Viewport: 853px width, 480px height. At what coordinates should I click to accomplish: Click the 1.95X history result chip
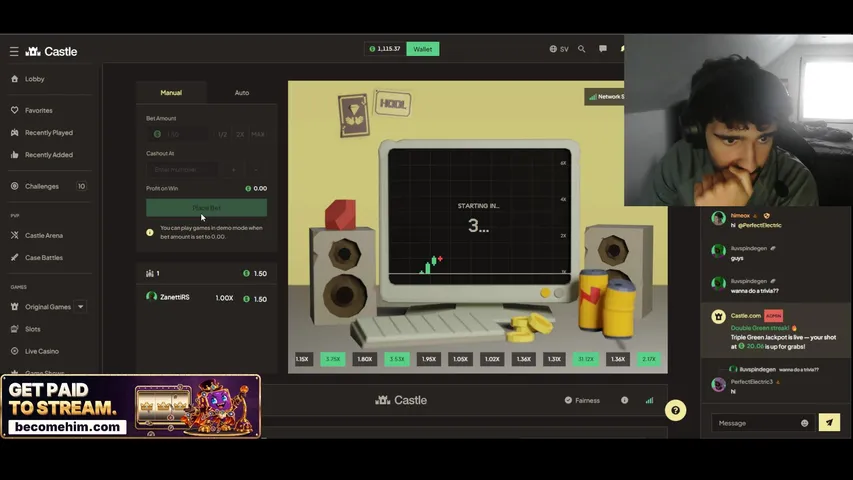(x=429, y=359)
